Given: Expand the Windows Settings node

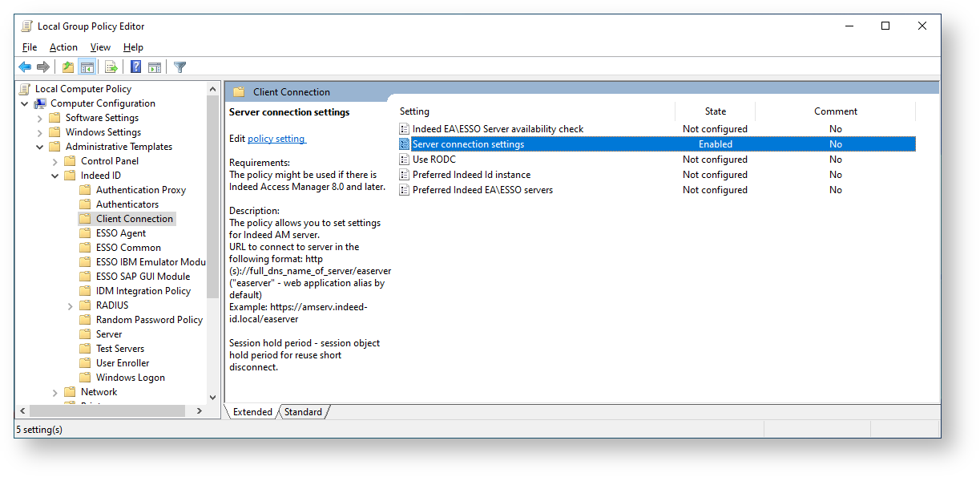Looking at the screenshot, I should 41,132.
